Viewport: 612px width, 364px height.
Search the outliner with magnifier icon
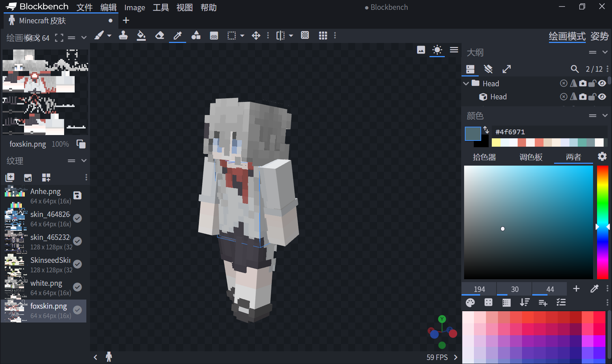pos(574,69)
